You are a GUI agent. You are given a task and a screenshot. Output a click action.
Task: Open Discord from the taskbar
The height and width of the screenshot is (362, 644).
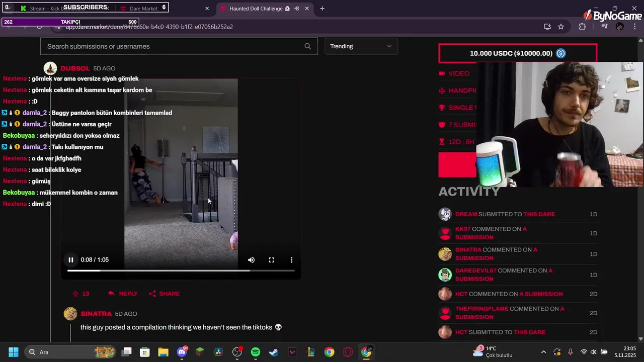click(182, 352)
